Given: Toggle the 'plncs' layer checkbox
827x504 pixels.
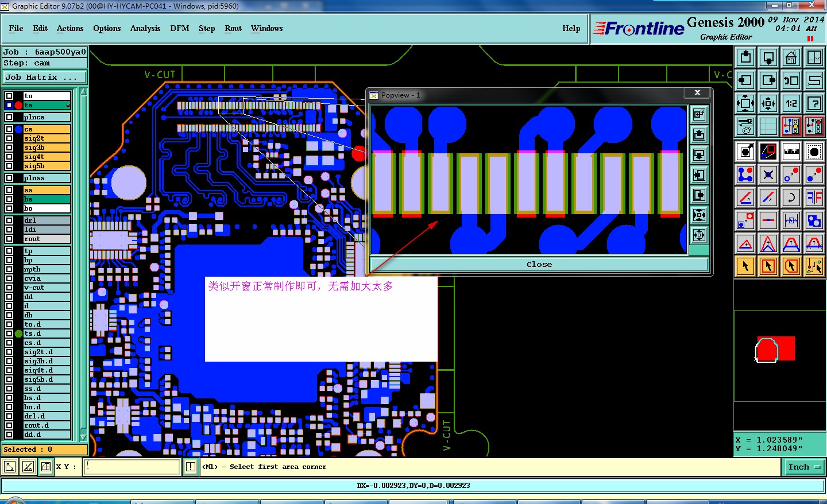Looking at the screenshot, I should click(9, 117).
